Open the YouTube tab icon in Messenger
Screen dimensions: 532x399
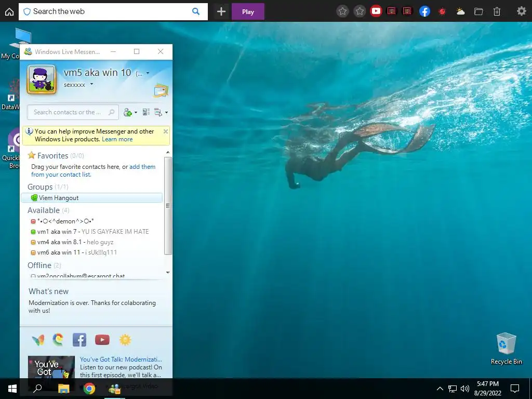102,340
